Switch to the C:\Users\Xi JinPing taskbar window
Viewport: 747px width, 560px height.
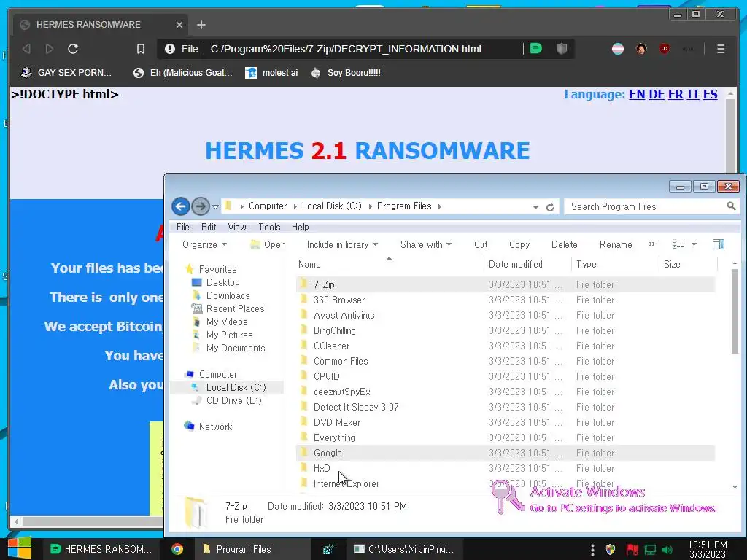[x=403, y=549]
